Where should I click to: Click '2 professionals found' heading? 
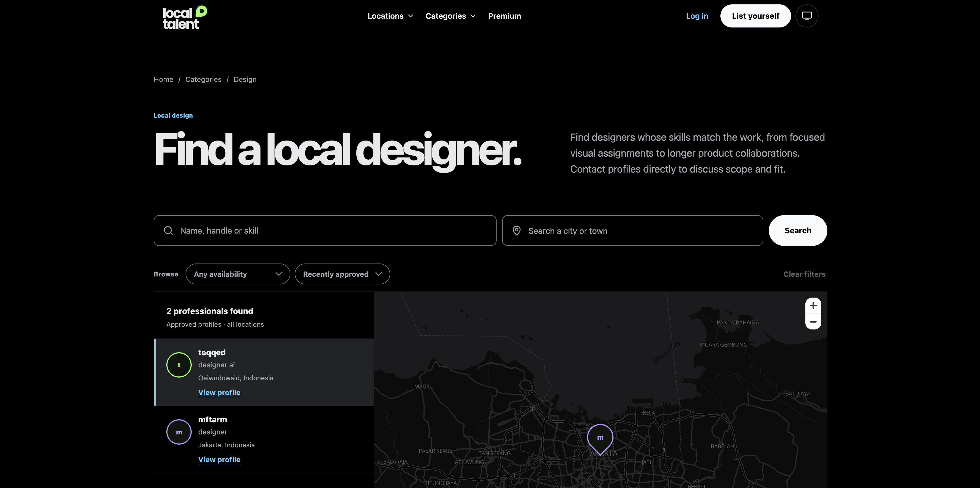point(210,311)
